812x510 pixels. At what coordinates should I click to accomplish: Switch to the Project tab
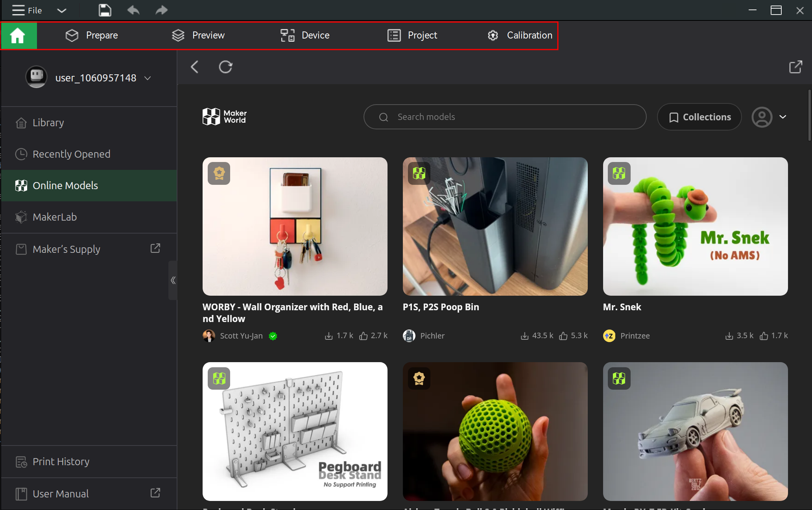coord(412,35)
